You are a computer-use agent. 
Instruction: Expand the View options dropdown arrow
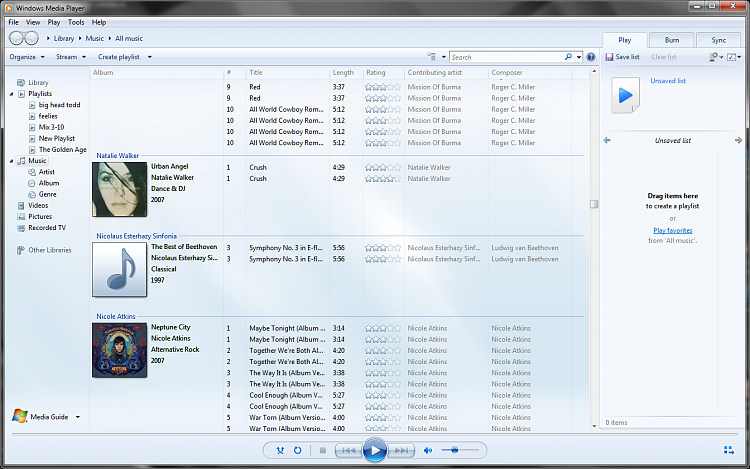443,57
